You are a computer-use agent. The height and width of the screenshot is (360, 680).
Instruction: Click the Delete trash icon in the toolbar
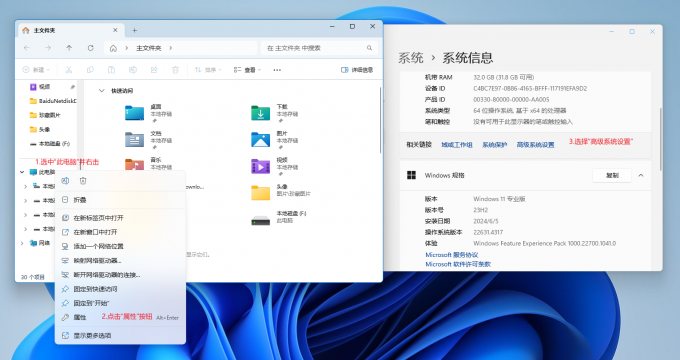tap(175, 70)
